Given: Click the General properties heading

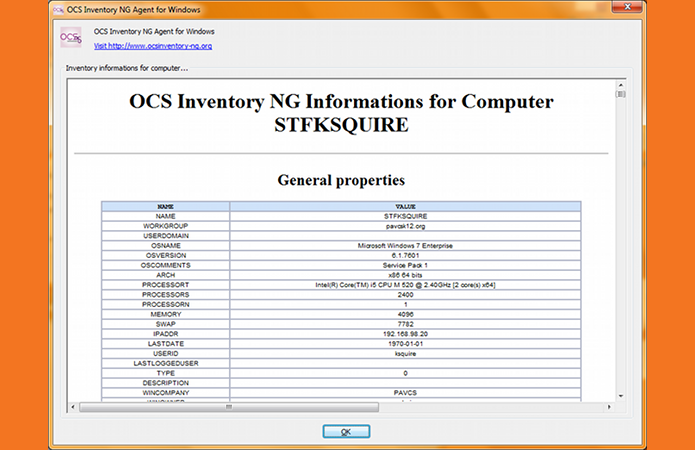Looking at the screenshot, I should tap(341, 180).
